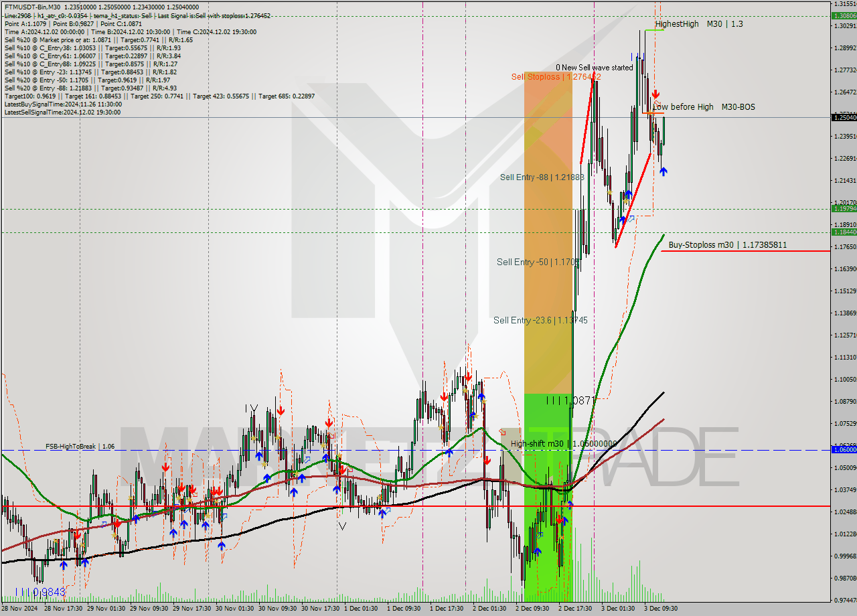Click the 1.16390 price axis value
Screen dimensions: 857x616
845,269
